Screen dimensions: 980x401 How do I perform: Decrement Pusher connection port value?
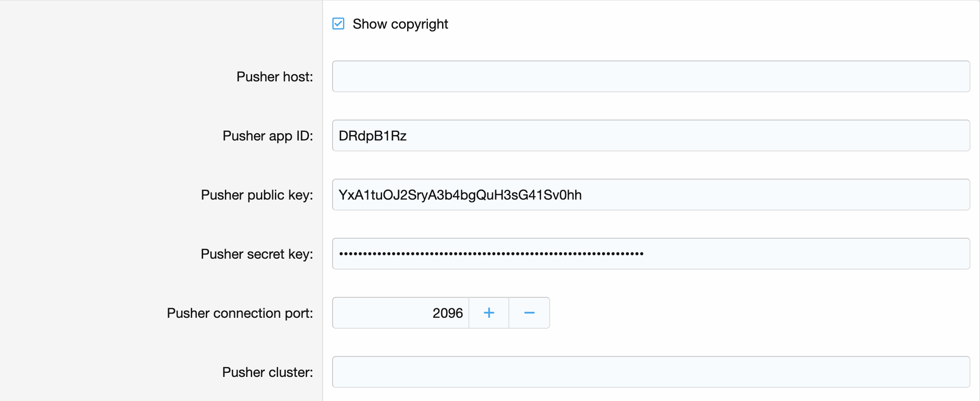click(x=529, y=313)
